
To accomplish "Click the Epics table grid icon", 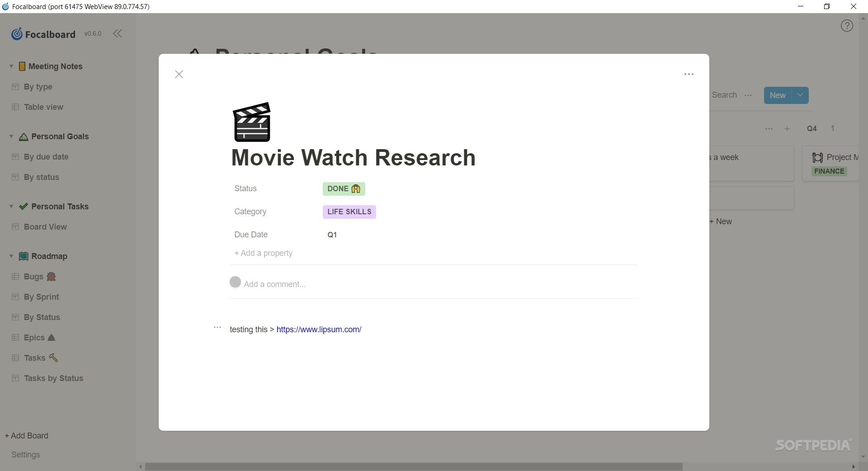I will click(x=15, y=337).
